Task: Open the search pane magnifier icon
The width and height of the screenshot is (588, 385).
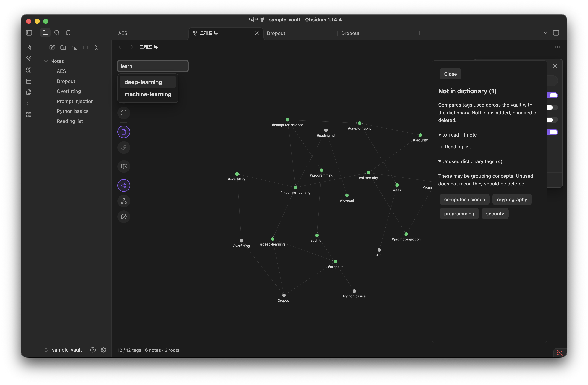Action: pyautogui.click(x=57, y=33)
